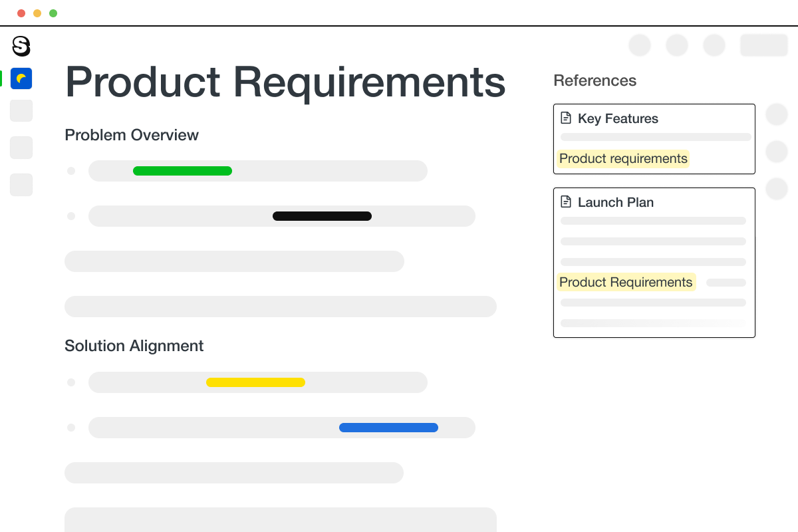
Task: Click the document icon beside Key Features
Action: click(x=566, y=117)
